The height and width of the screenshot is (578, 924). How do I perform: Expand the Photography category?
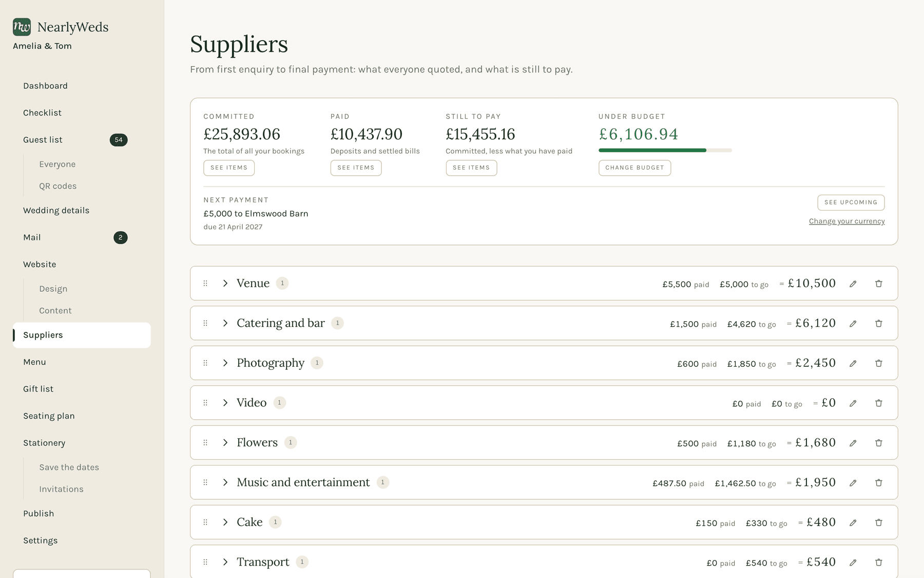(225, 363)
